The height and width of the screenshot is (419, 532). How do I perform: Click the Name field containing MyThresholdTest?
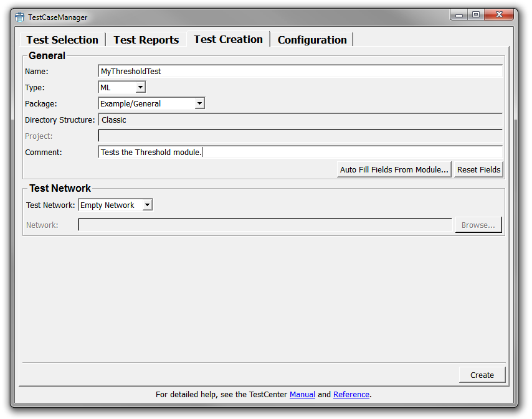[x=300, y=72]
